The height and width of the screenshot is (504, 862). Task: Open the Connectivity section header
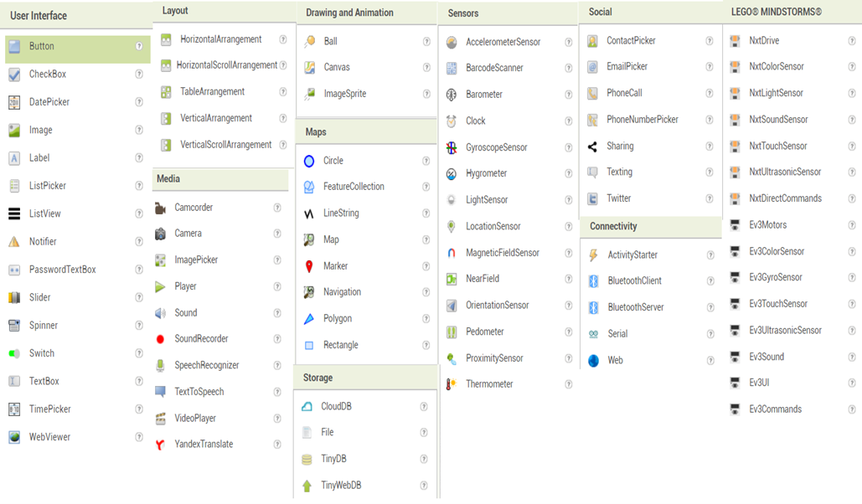(613, 227)
